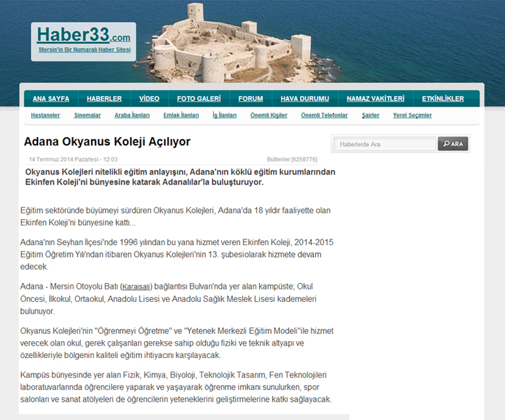Click paragraph starting 'Kampüs bünyesinde yer alan'

pyautogui.click(x=176, y=387)
